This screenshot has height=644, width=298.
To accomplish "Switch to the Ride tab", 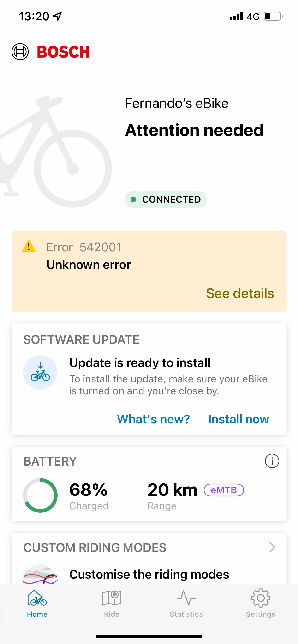I will click(112, 603).
